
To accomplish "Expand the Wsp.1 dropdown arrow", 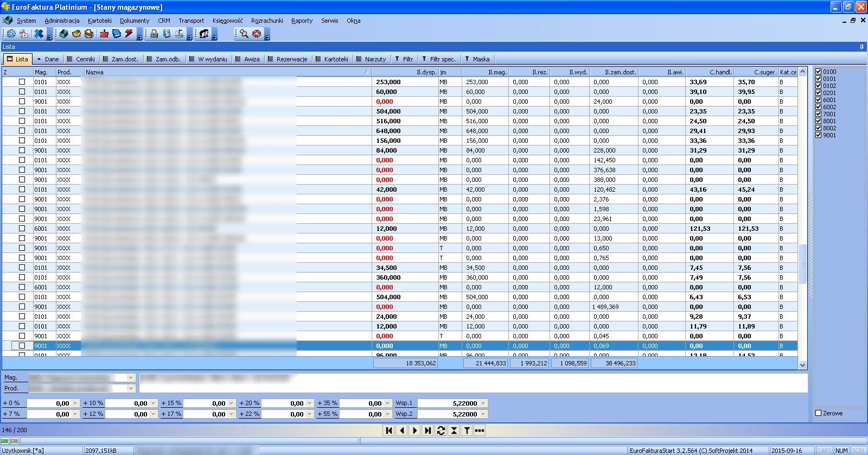I will (483, 403).
